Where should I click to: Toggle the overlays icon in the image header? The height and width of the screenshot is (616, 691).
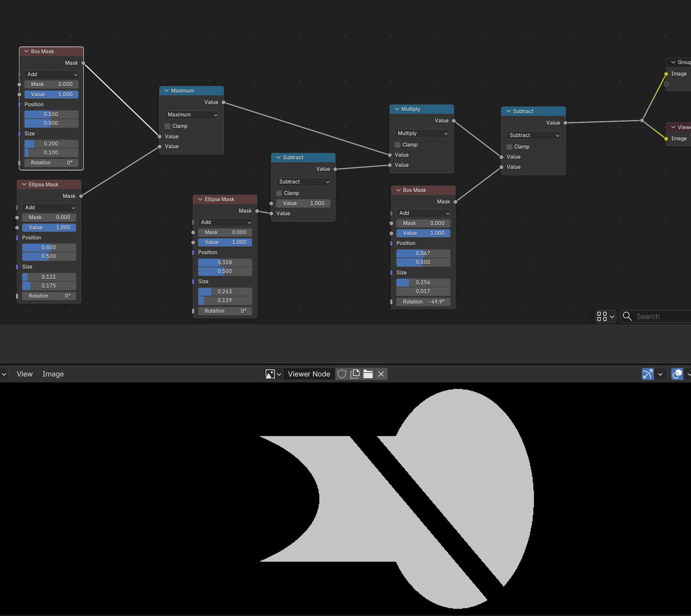click(677, 374)
